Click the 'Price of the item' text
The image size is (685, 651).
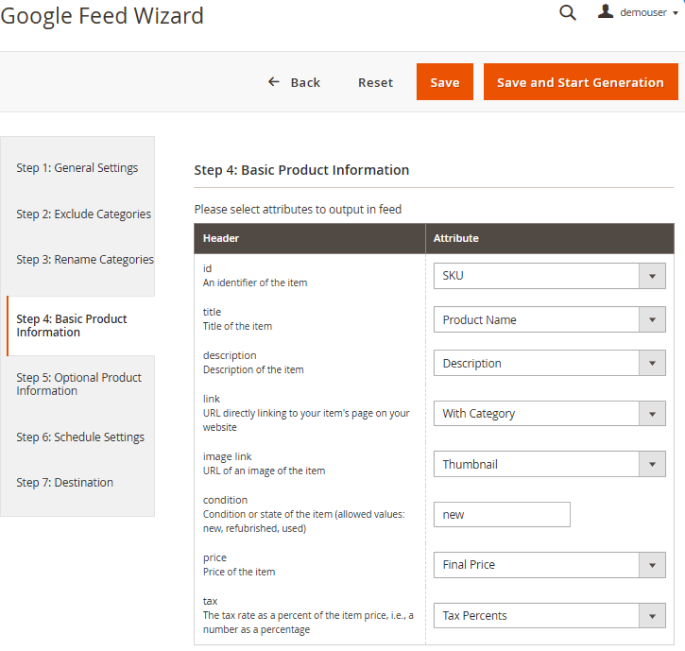click(x=239, y=572)
